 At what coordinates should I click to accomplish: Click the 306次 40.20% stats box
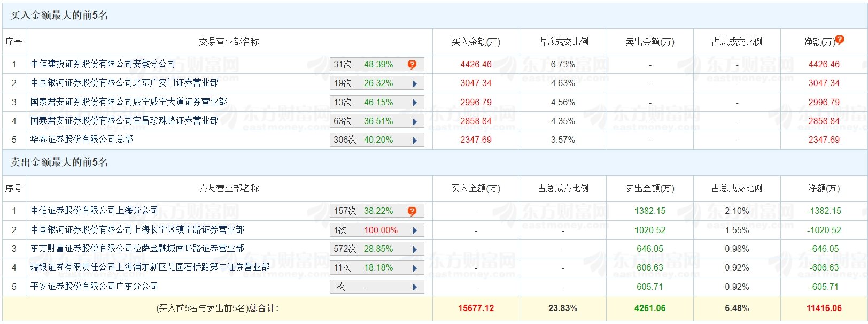369,140
